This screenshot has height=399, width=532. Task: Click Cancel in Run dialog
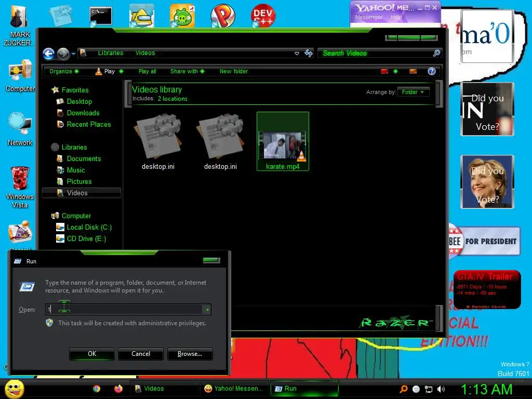coord(141,354)
